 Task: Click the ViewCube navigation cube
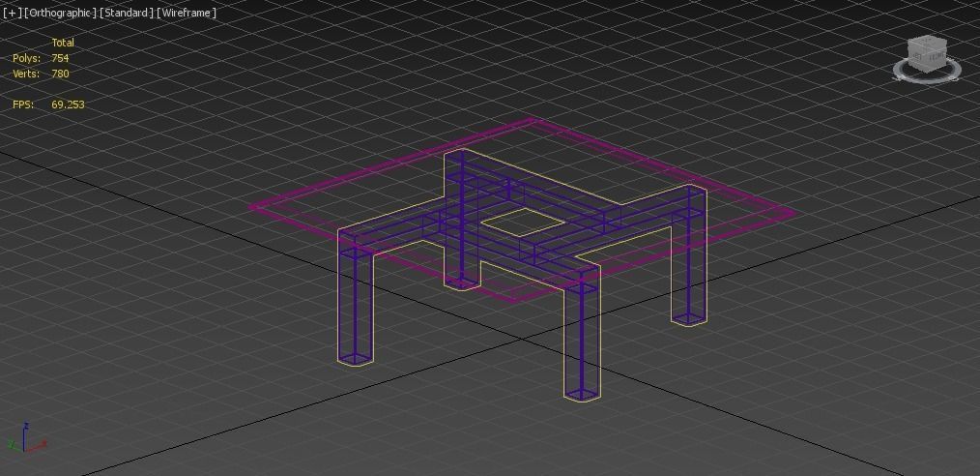pyautogui.click(x=927, y=52)
